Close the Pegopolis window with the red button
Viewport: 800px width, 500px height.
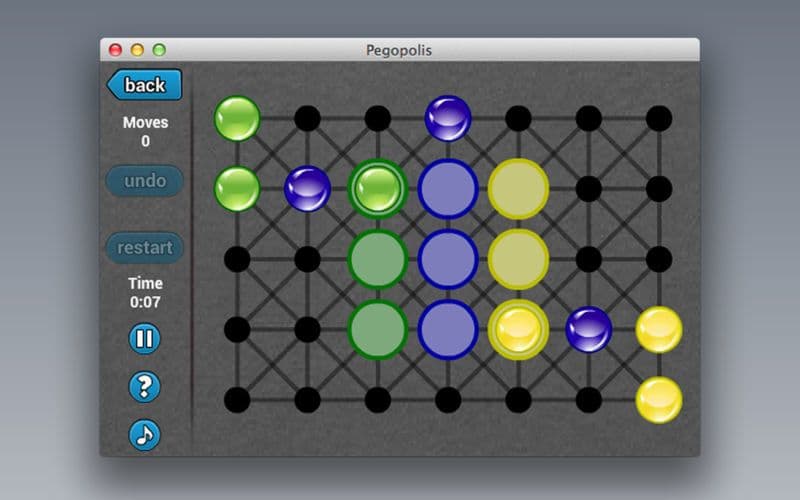pyautogui.click(x=115, y=50)
